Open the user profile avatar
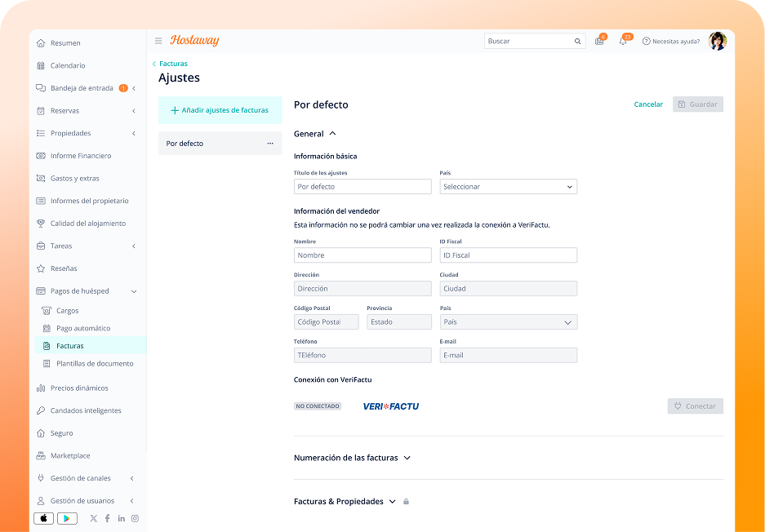 [x=717, y=41]
